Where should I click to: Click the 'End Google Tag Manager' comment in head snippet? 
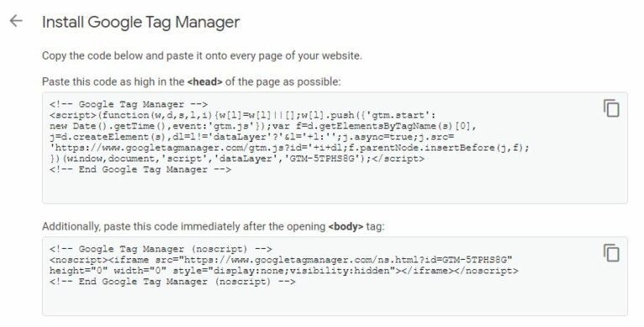140,169
